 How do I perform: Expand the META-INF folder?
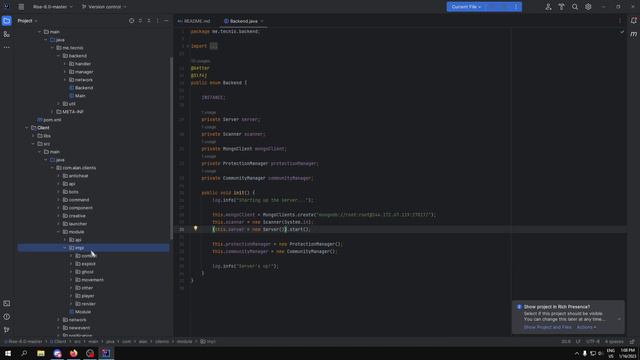pyautogui.click(x=52, y=112)
